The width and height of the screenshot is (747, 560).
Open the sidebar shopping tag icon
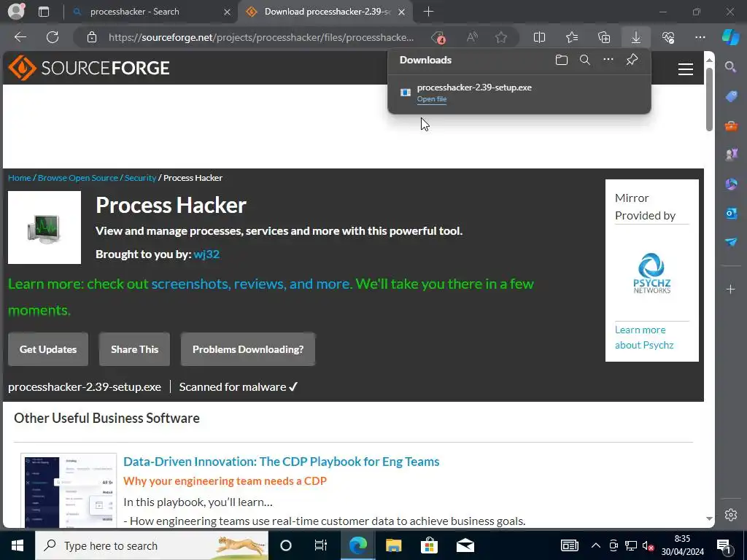731,97
